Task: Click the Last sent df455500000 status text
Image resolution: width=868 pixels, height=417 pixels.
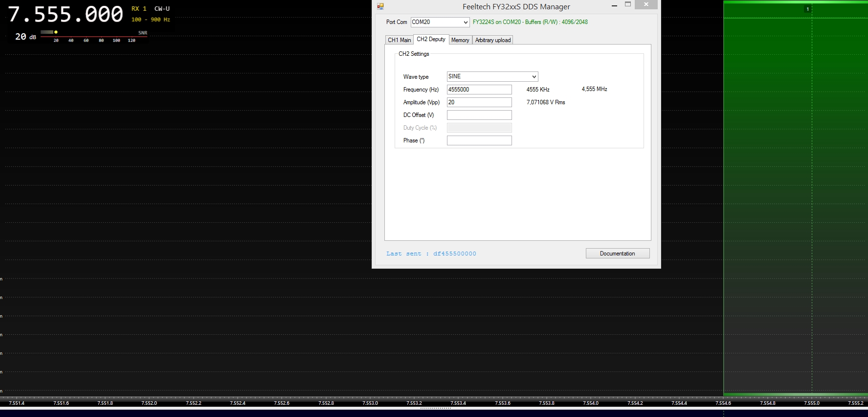Action: pyautogui.click(x=431, y=254)
